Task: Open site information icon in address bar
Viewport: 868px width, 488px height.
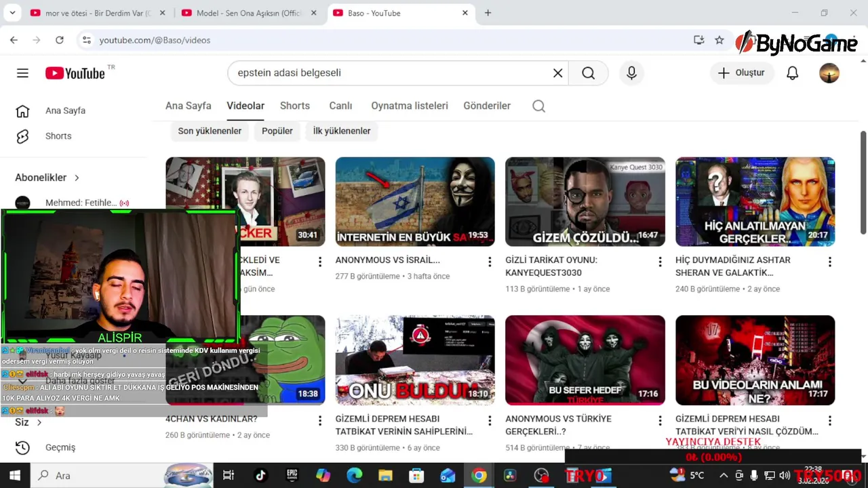Action: [86, 40]
